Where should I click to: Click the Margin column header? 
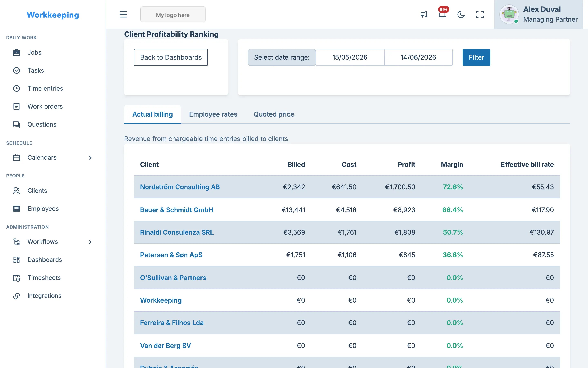click(452, 165)
